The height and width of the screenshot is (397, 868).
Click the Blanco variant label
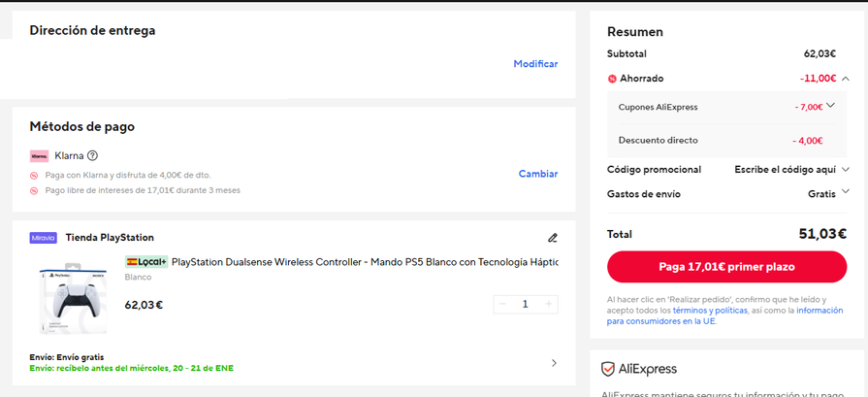click(138, 277)
